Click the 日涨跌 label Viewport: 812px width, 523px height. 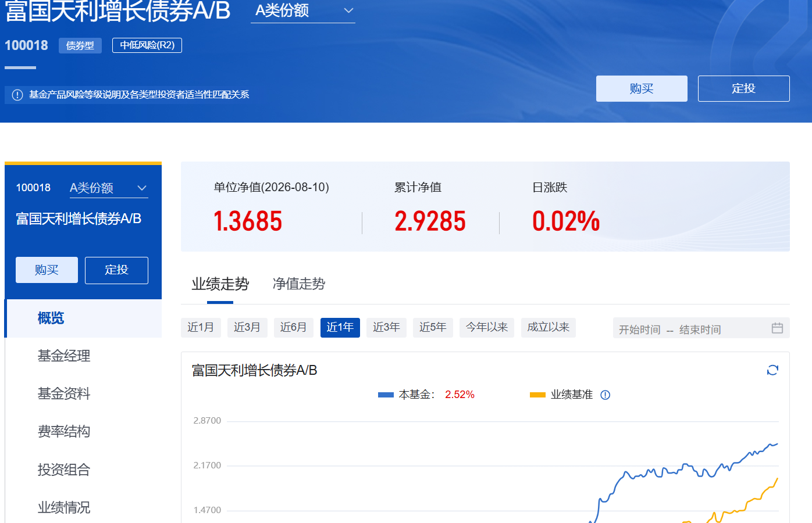coord(550,188)
